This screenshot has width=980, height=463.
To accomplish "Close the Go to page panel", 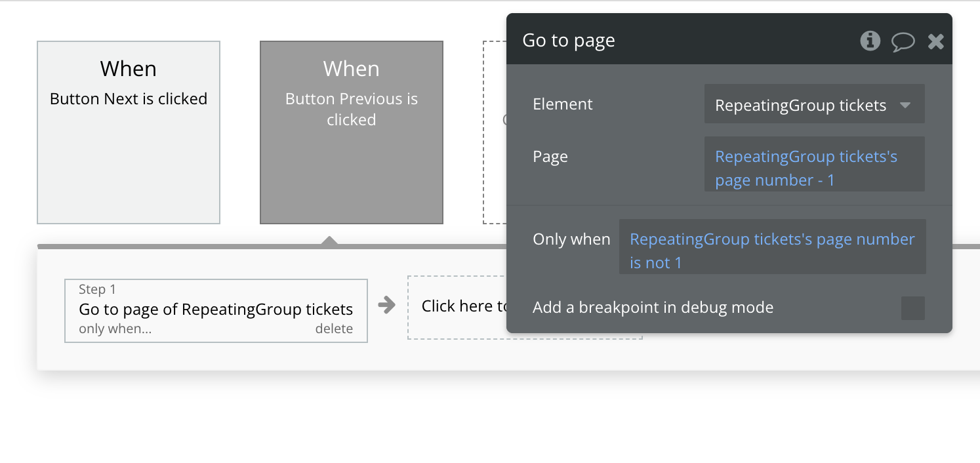I will click(x=936, y=42).
